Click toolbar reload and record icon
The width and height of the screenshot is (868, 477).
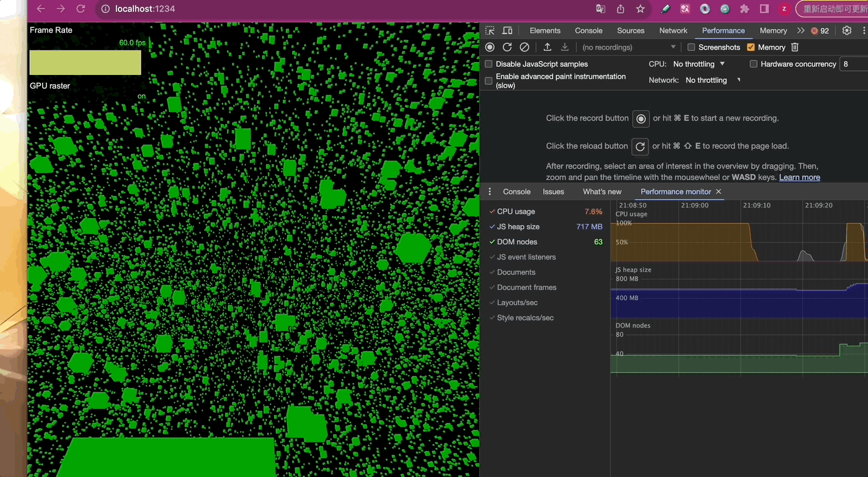click(507, 47)
